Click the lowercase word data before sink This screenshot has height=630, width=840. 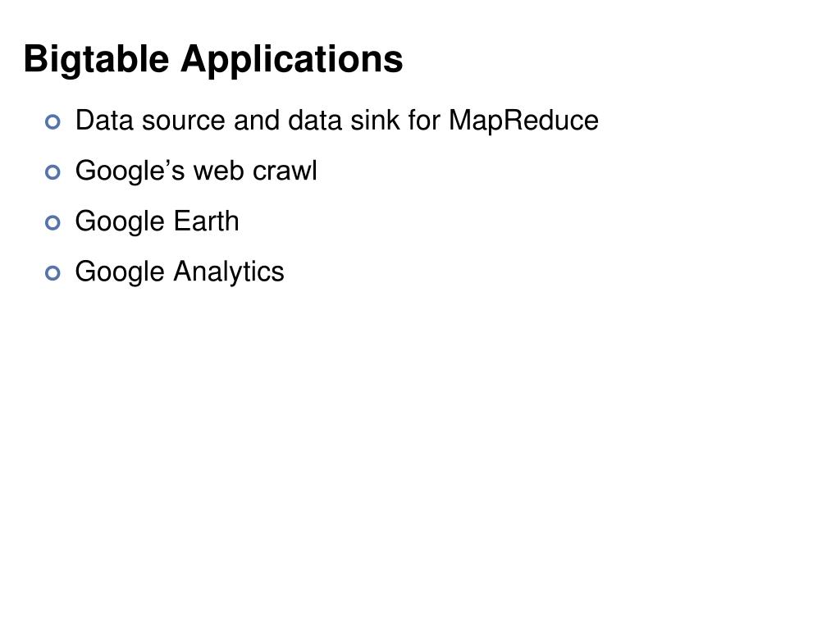[x=314, y=120]
